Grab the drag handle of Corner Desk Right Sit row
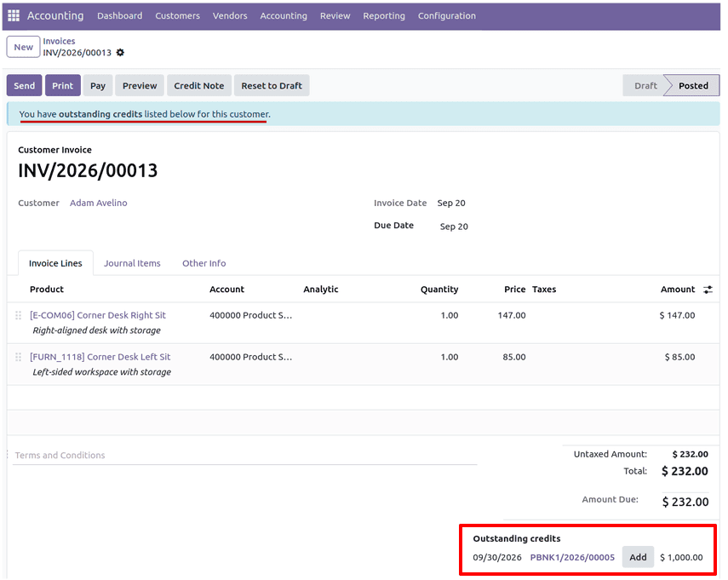The image size is (728, 580). (x=18, y=315)
